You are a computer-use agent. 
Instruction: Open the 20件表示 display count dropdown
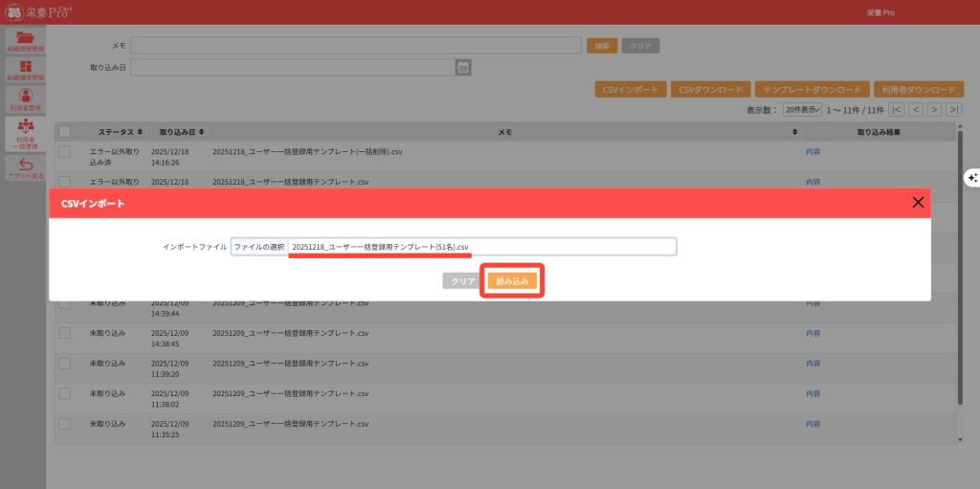tap(802, 110)
